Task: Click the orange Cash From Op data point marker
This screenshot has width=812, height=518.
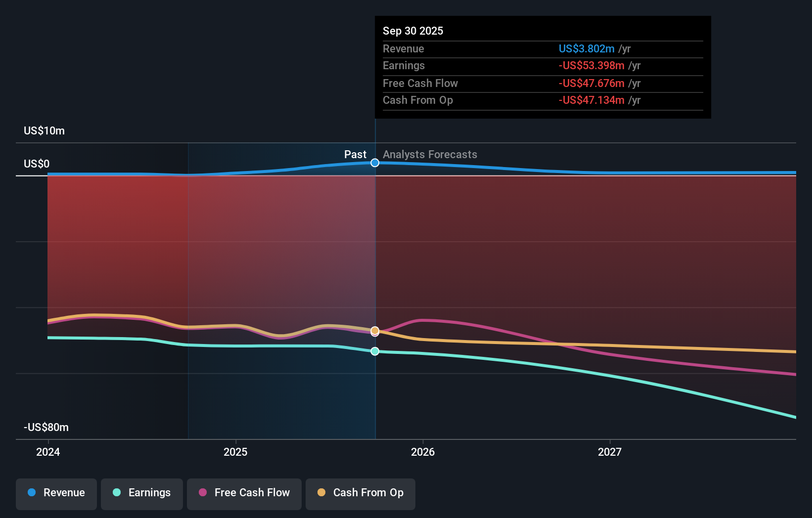Action: coord(375,330)
